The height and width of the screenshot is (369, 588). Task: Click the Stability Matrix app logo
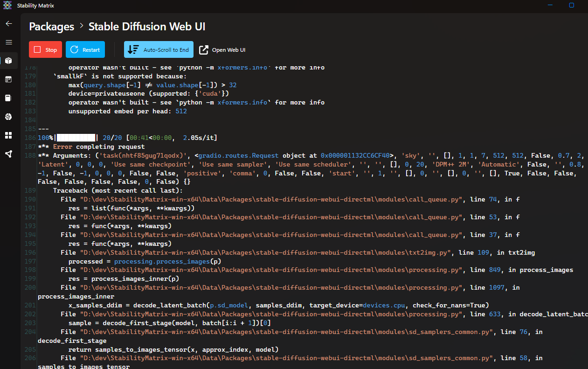coord(7,5)
